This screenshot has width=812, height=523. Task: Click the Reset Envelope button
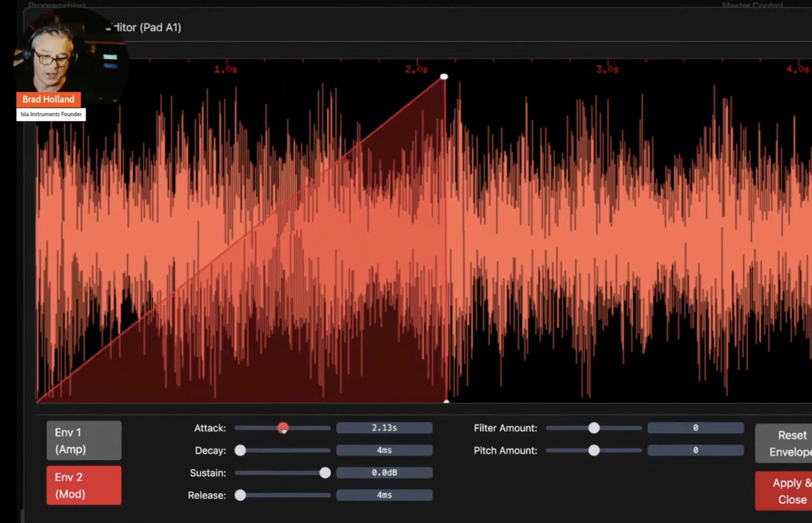[x=784, y=443]
